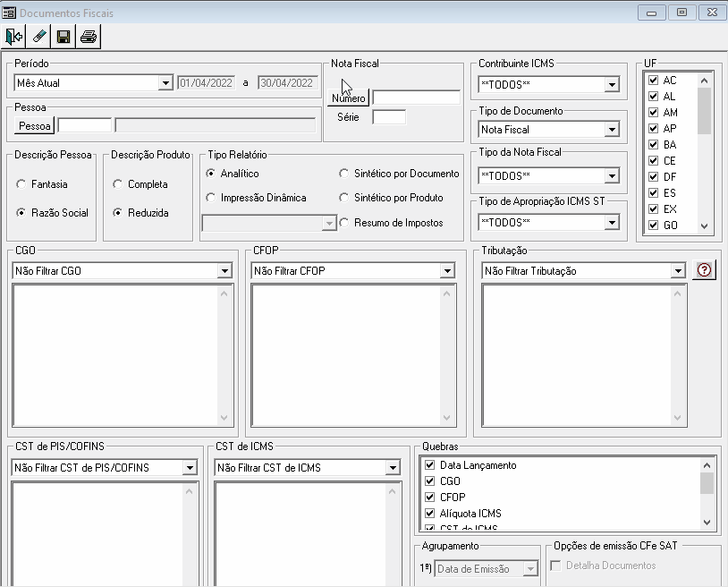Click the Documentos Fiscais window title icon
Image resolution: width=728 pixels, height=587 pixels.
[9, 13]
